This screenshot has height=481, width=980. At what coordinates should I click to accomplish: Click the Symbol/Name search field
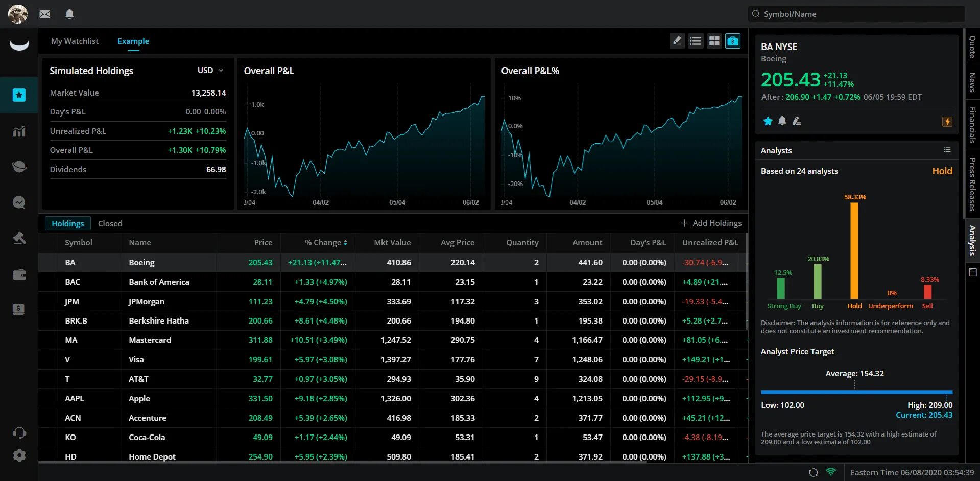pyautogui.click(x=856, y=14)
